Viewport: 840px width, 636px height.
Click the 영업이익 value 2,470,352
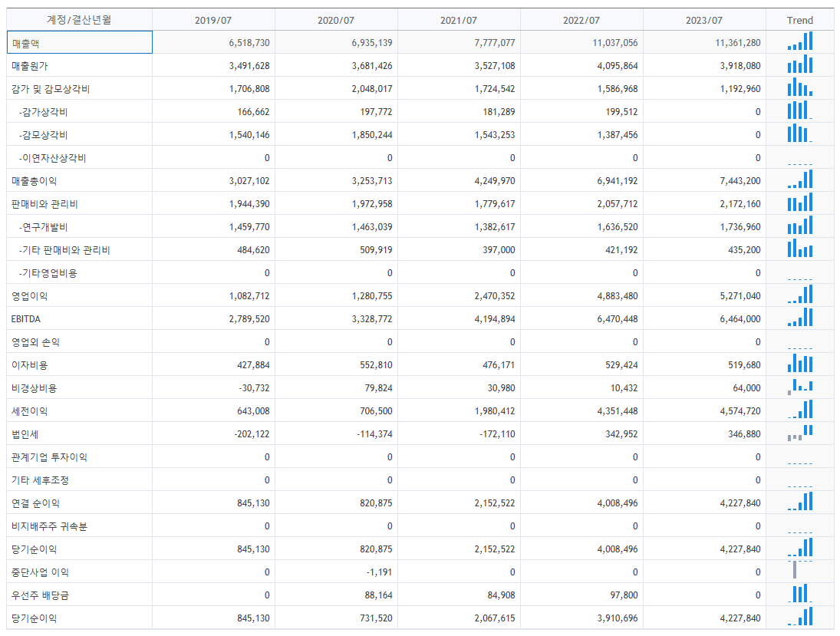click(x=495, y=296)
